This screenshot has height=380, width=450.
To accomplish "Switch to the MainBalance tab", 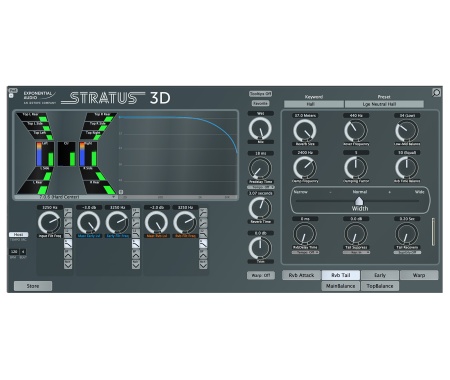I will (x=341, y=286).
